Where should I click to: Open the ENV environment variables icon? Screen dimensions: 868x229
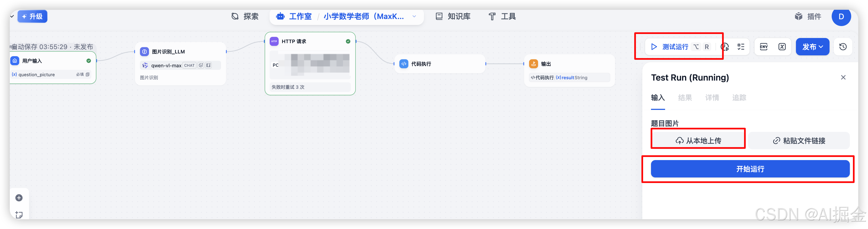coord(763,47)
